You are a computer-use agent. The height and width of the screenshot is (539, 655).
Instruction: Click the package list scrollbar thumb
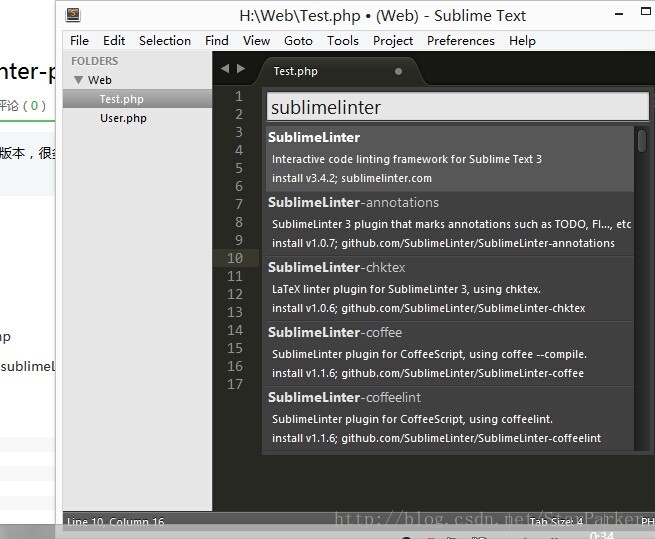(x=642, y=140)
